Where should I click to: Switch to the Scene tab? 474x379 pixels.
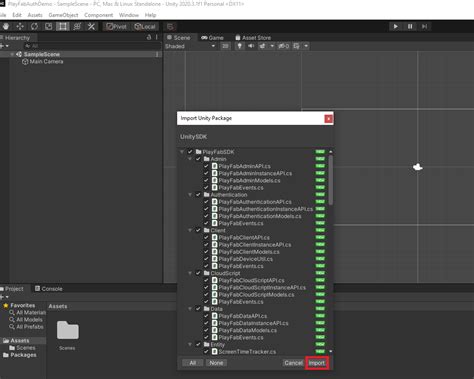point(179,38)
